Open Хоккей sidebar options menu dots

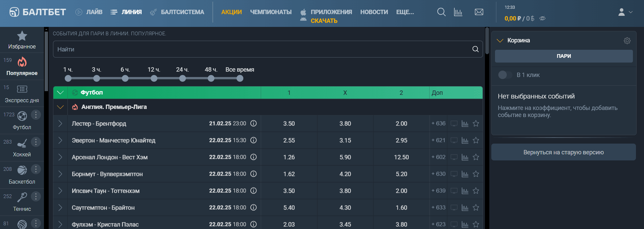point(36,142)
